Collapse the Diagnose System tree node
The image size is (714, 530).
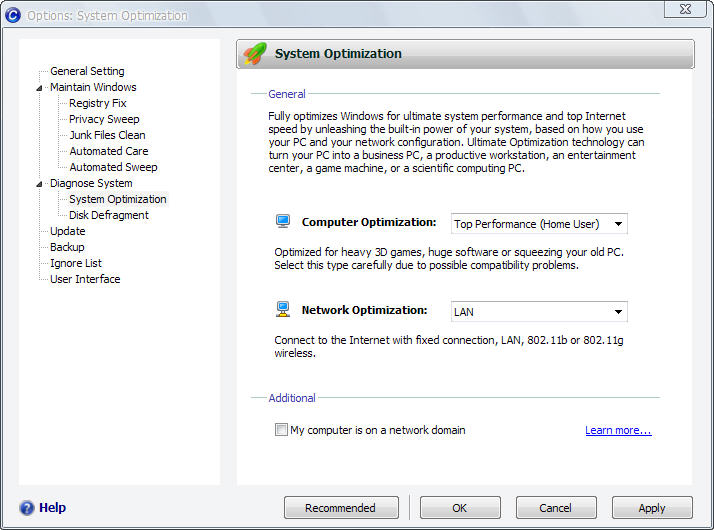tap(40, 184)
